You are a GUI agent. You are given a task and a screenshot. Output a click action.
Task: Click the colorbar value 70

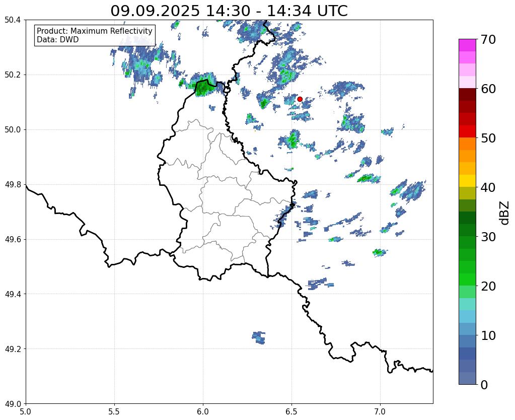pos(487,39)
